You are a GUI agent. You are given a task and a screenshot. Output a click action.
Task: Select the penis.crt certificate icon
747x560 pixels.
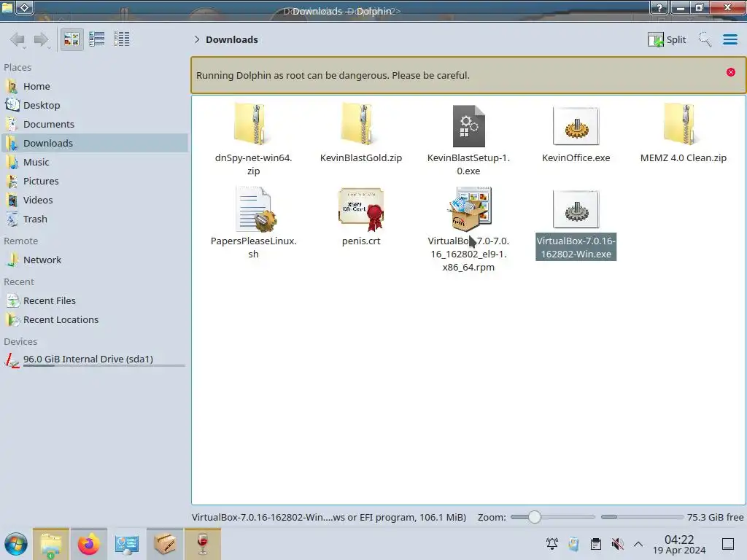coord(360,209)
